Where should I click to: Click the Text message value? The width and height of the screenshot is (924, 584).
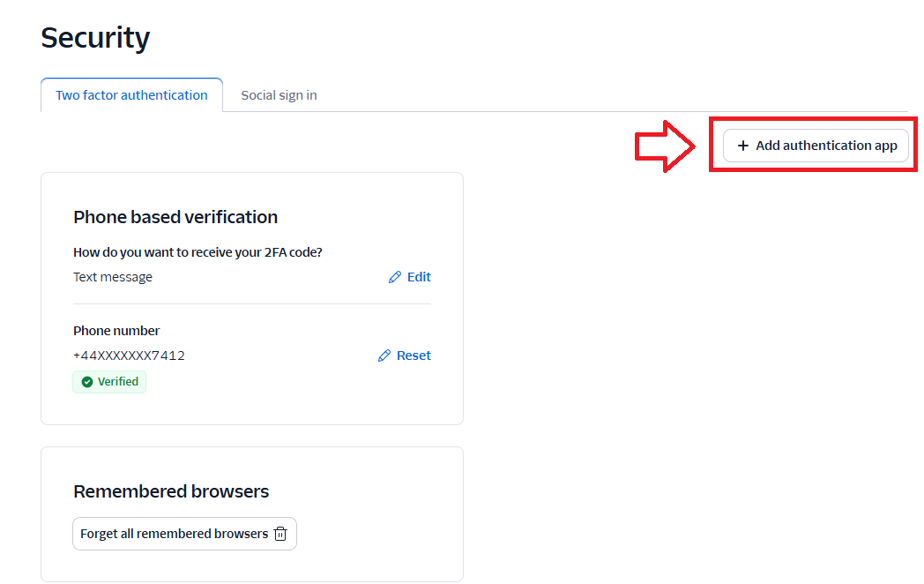click(113, 277)
